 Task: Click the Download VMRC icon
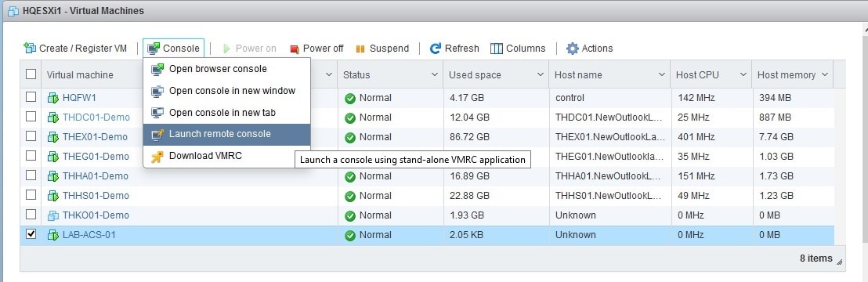157,156
